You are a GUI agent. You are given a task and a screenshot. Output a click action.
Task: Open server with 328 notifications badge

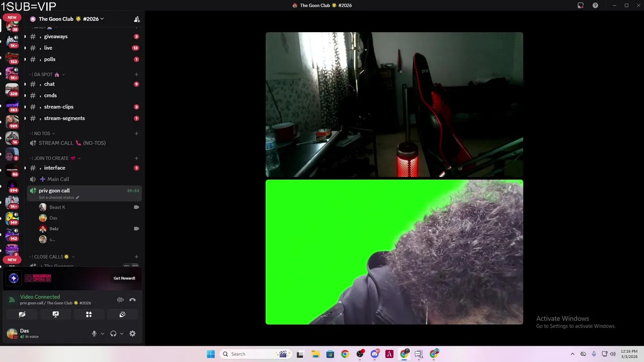pos(12,89)
